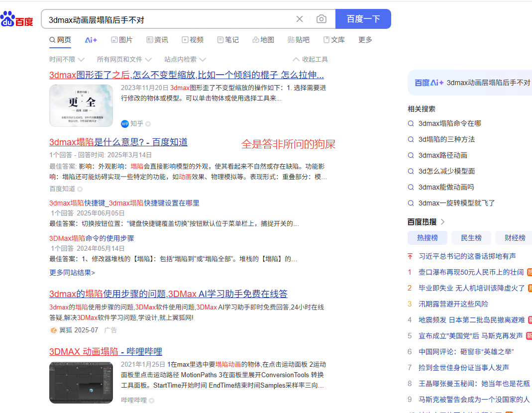Open hot topic 中国网评论：砸窗非"英雄之举"
This screenshot has width=532, height=413.
pyautogui.click(x=466, y=352)
